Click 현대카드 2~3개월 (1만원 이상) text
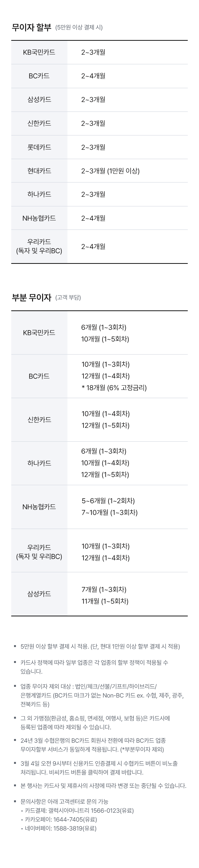This screenshot has width=199, height=868. 110,171
